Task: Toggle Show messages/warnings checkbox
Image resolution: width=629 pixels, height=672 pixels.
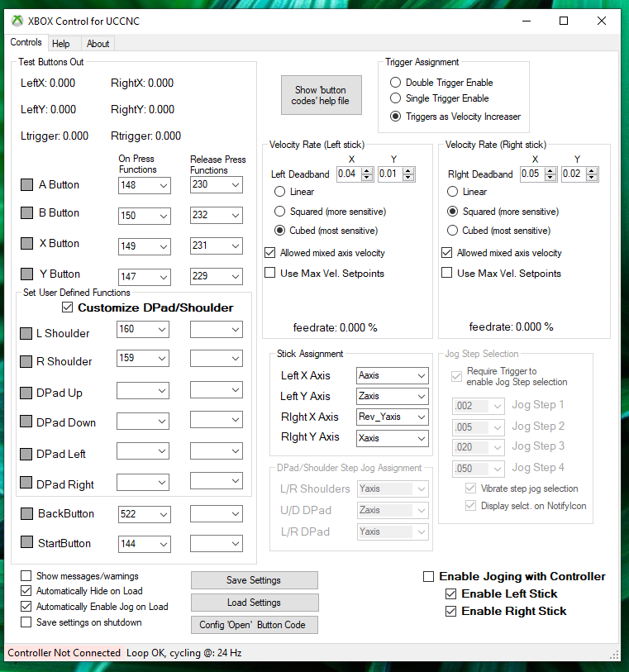Action: click(26, 576)
